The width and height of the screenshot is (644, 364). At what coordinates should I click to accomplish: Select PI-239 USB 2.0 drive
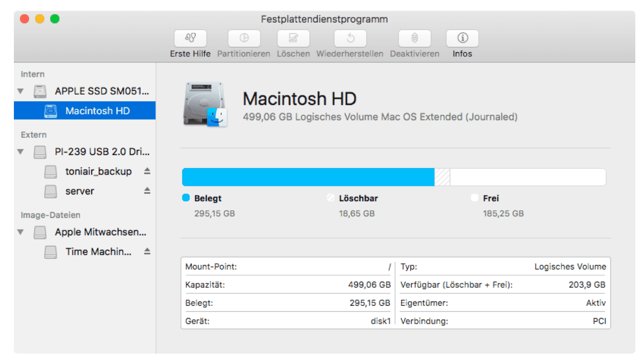click(85, 152)
